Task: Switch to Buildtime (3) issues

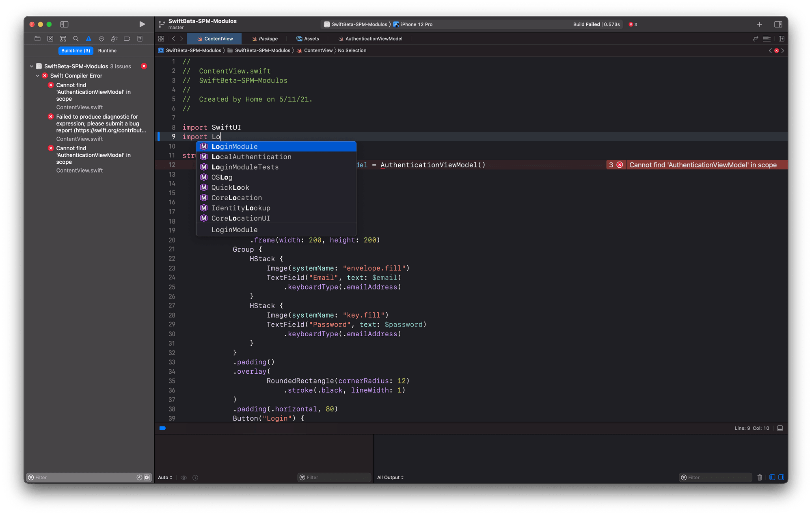Action: point(76,51)
